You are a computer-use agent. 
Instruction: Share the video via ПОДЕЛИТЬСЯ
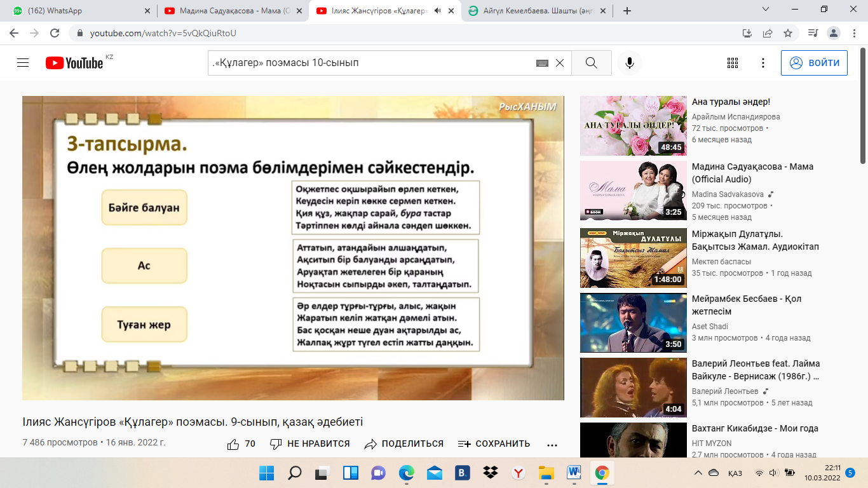404,444
